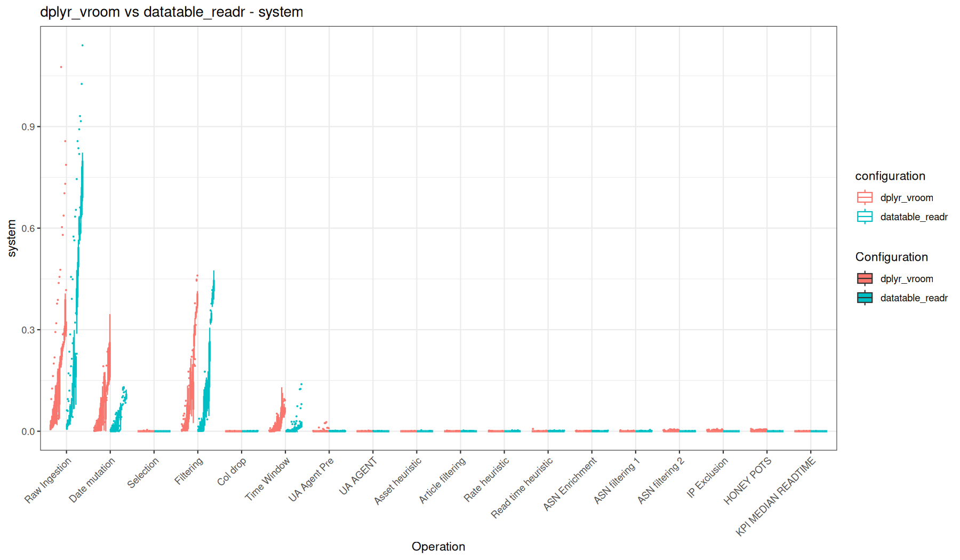960x560 pixels.
Task: Click 'dplyr_vroom' label in upper legend
Action: pos(907,198)
